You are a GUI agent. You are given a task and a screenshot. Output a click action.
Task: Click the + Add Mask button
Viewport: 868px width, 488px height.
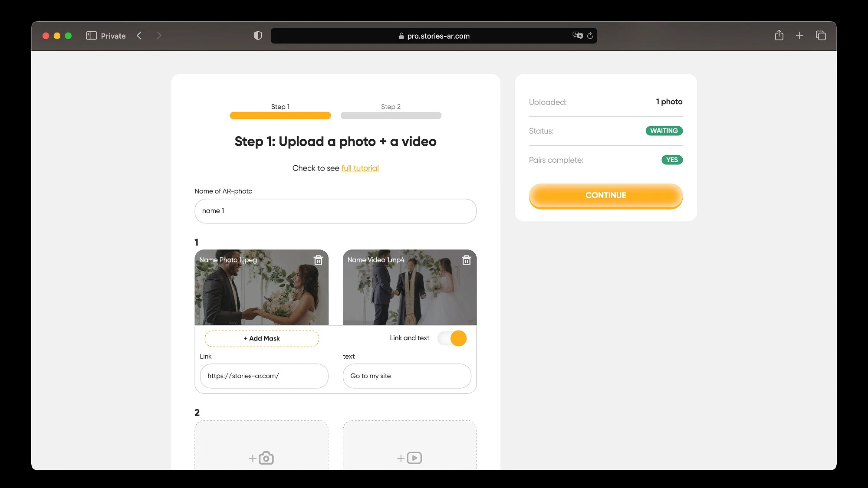pyautogui.click(x=262, y=338)
